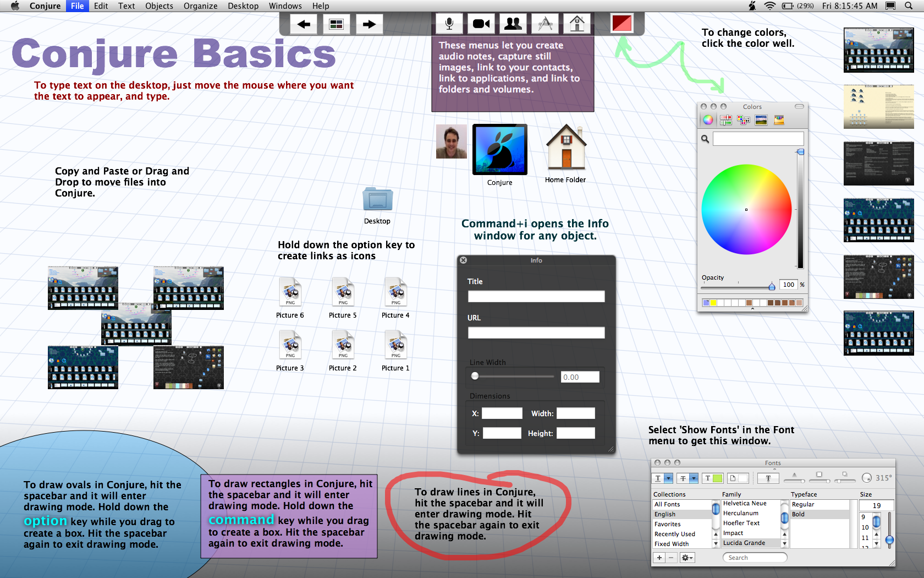This screenshot has width=924, height=578.
Task: Add a collection with the plus button
Action: point(659,558)
